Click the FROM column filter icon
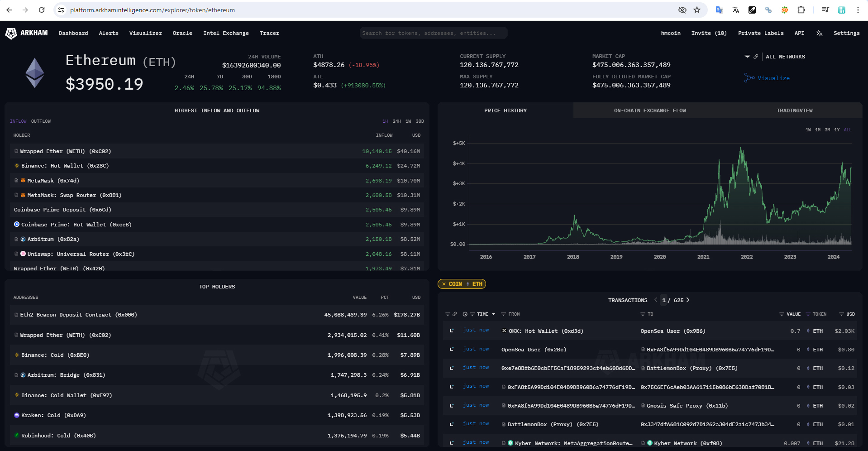Viewport: 868px width, 451px height. click(503, 314)
